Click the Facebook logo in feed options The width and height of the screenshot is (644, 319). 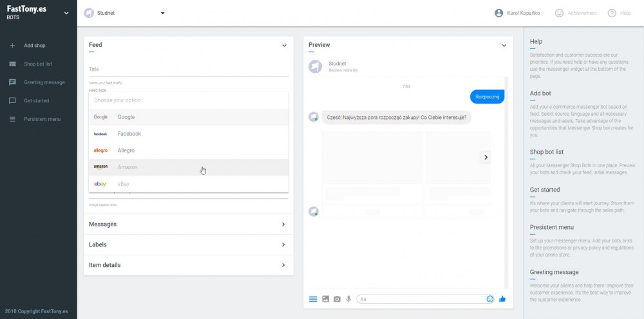click(x=100, y=134)
